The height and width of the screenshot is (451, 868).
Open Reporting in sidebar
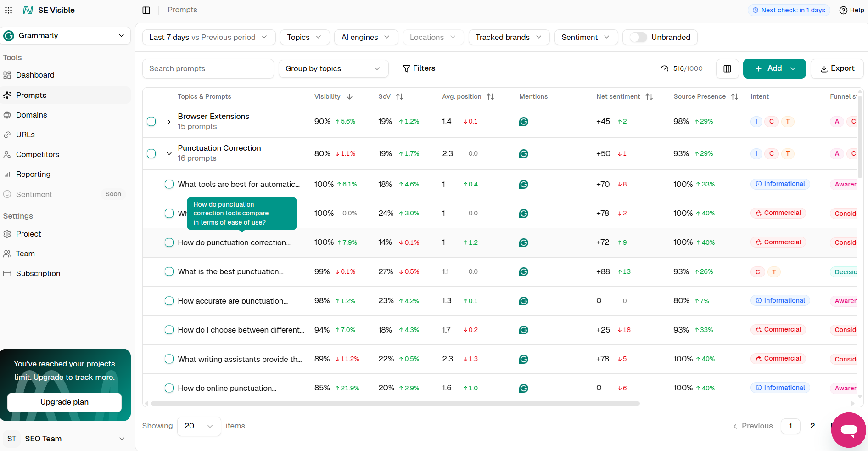pyautogui.click(x=33, y=174)
